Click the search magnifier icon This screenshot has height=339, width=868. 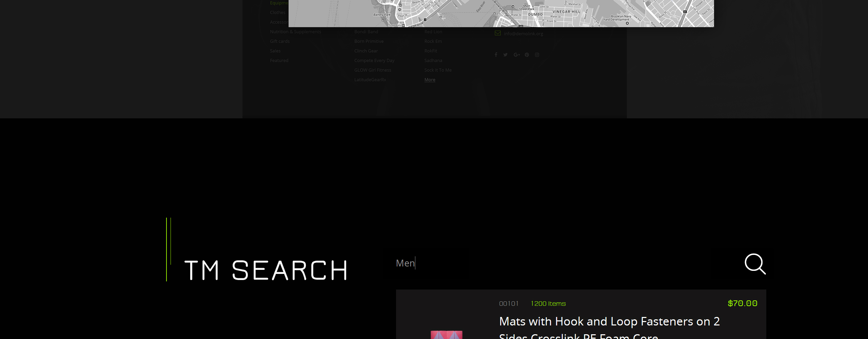pos(755,264)
